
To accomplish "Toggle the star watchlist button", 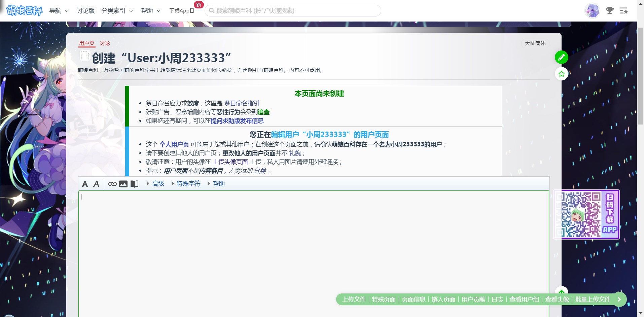I will pyautogui.click(x=561, y=74).
